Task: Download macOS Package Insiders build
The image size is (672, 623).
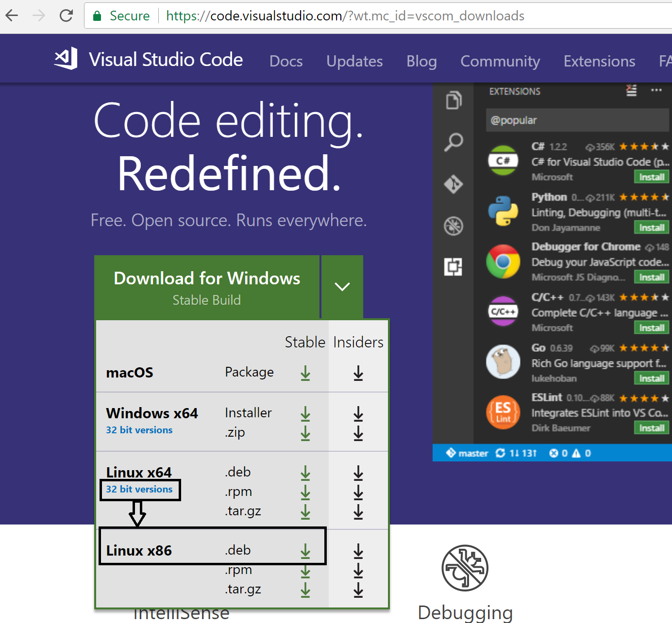Action: click(358, 373)
